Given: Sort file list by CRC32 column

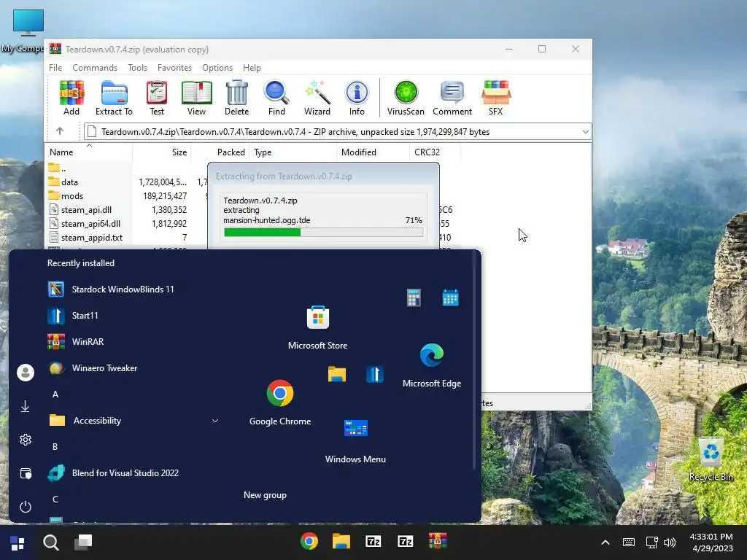Looking at the screenshot, I should [x=435, y=152].
